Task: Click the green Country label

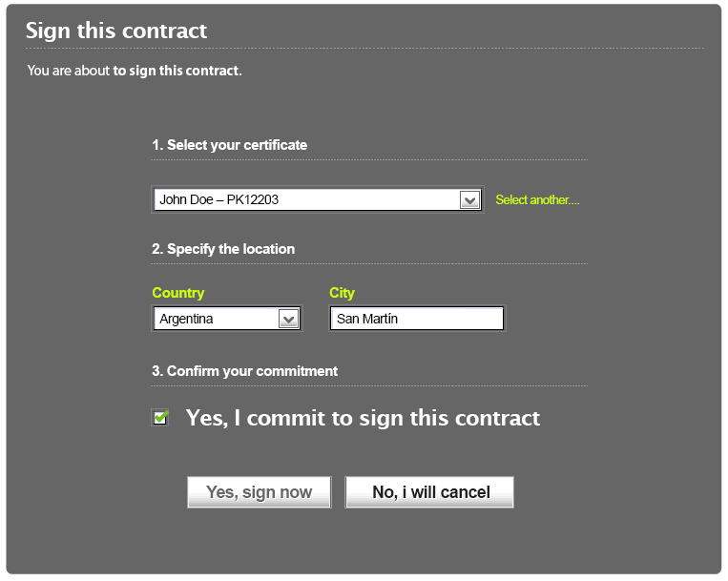Action: pos(178,293)
